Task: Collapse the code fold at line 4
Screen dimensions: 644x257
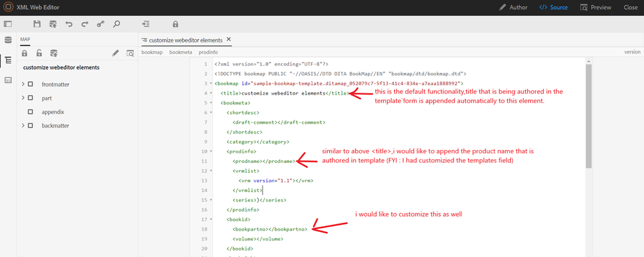Action: (211, 93)
